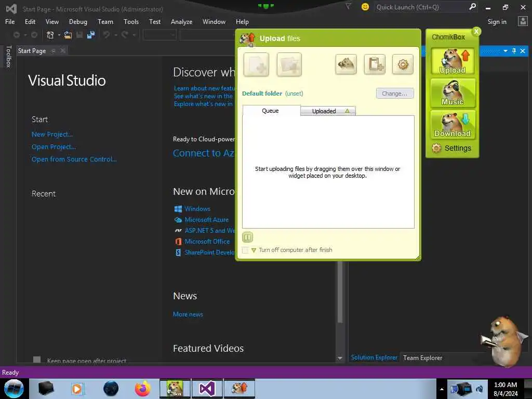Click the Save toolbar icon
532x399 pixels.
(79, 35)
